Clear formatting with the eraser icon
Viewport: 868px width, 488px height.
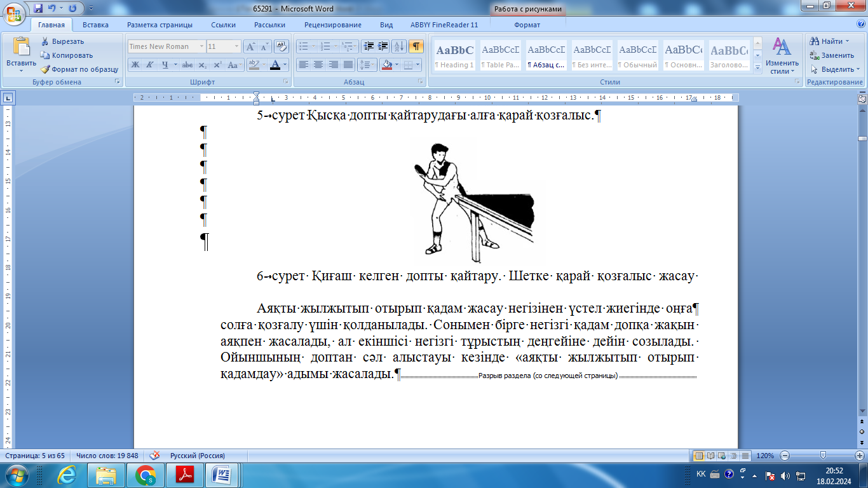tap(282, 46)
